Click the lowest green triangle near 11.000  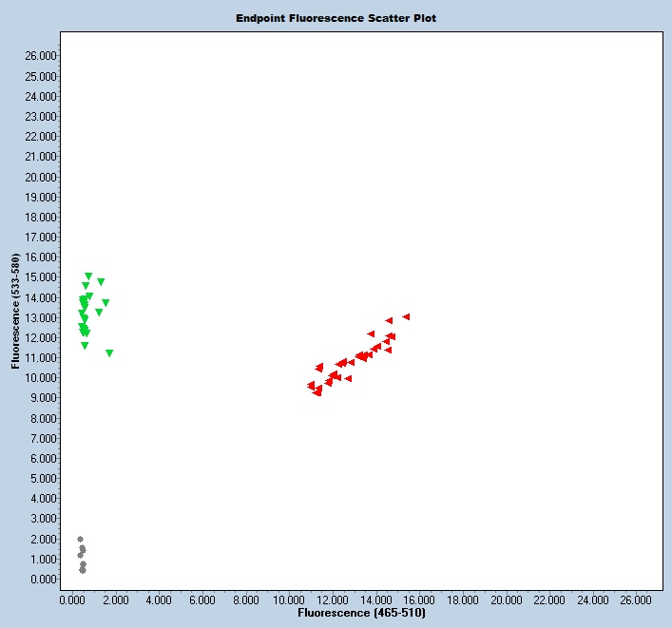[109, 352]
